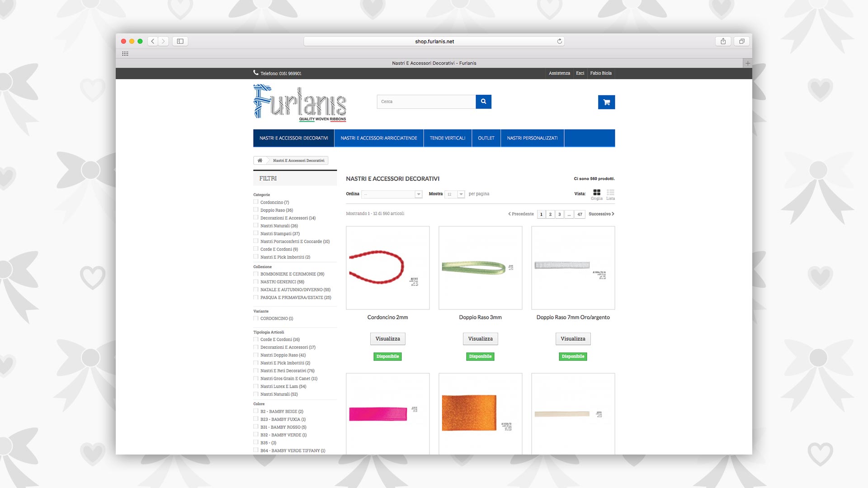Check B31 - BAMBY ROSSO (5) color
This screenshot has width=868, height=488.
coord(256,427)
